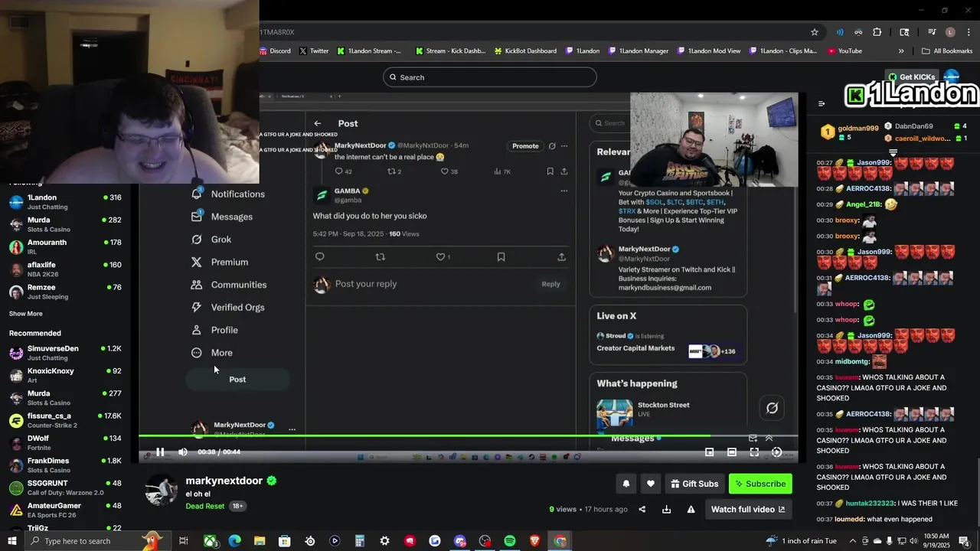Open Microsoft Edge from taskbar
The image size is (980, 551).
pos(234,541)
